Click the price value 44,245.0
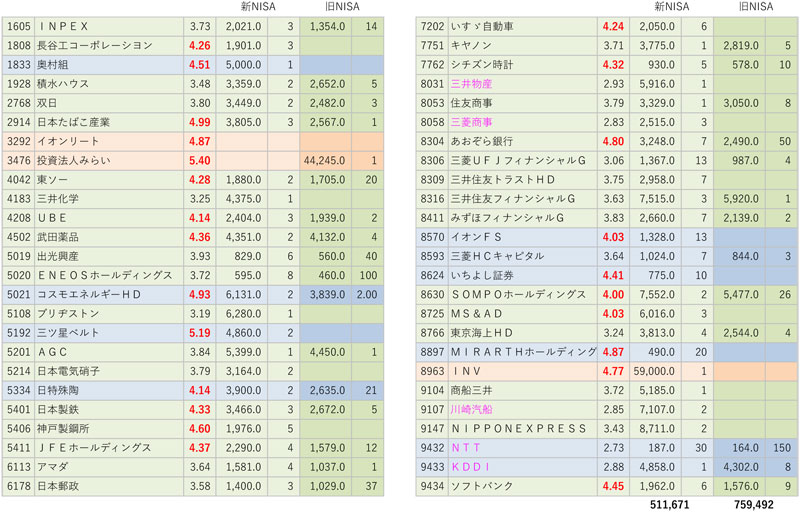Image resolution: width=800 pixels, height=512 pixels. click(324, 161)
